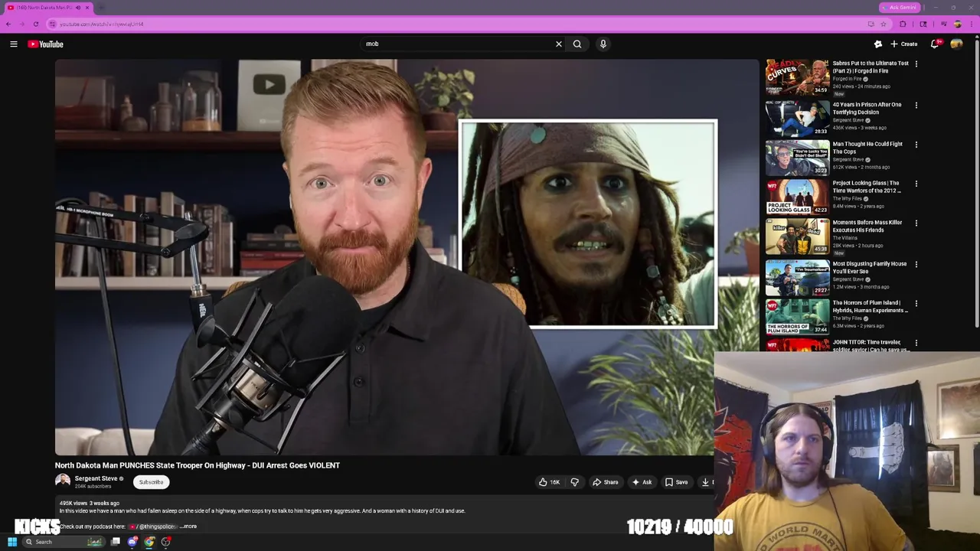Open the Project Looking Glass thumbnail
This screenshot has width=980, height=551.
click(797, 197)
